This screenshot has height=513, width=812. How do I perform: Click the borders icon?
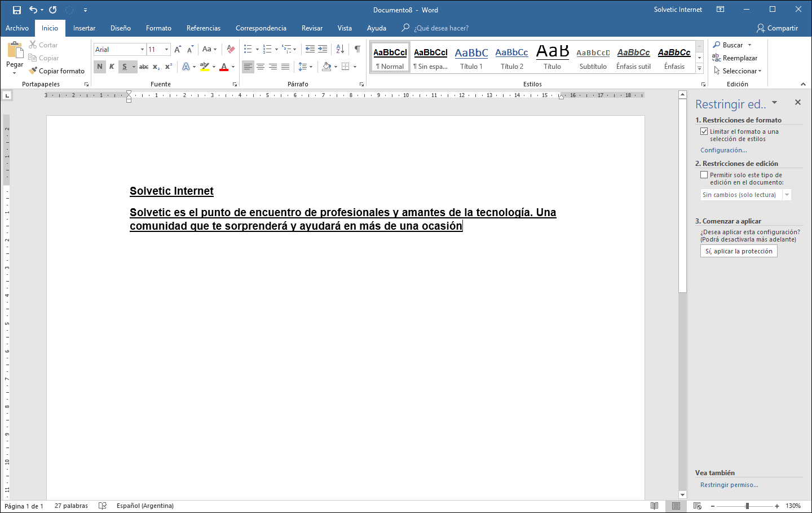click(346, 67)
